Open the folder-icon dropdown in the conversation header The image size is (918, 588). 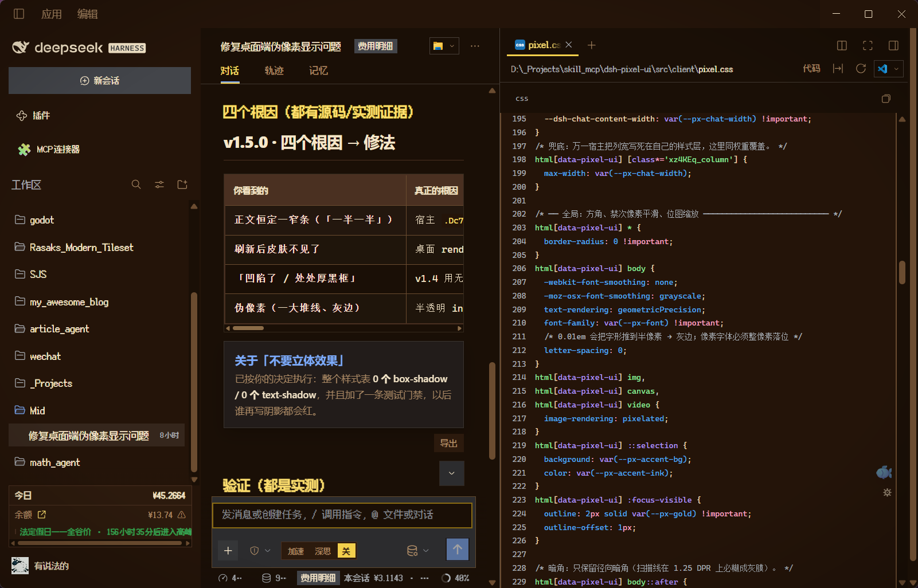click(444, 46)
